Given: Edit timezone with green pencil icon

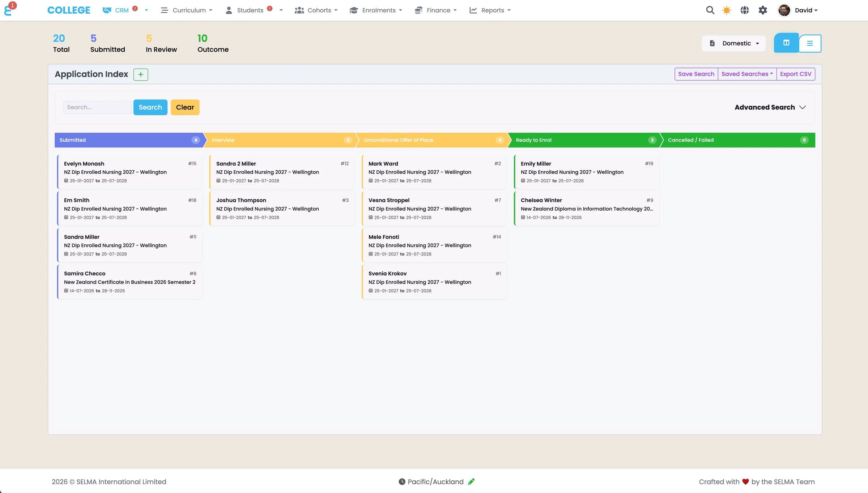Looking at the screenshot, I should pos(471,481).
